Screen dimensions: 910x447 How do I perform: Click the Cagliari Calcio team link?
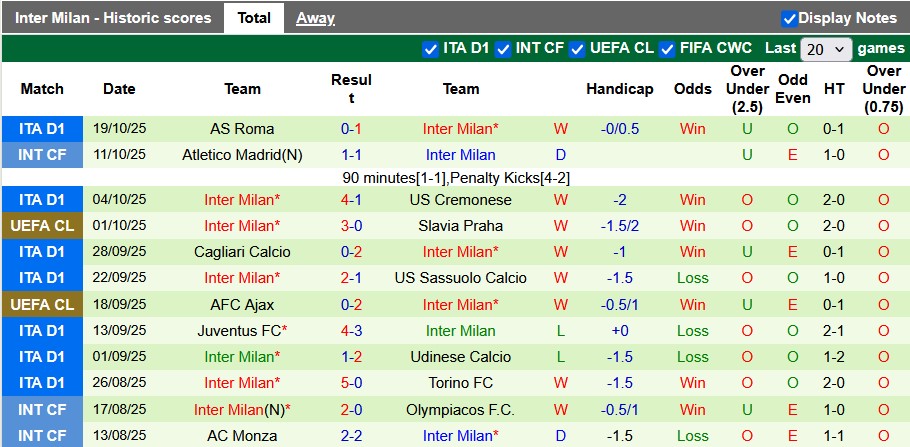(242, 252)
